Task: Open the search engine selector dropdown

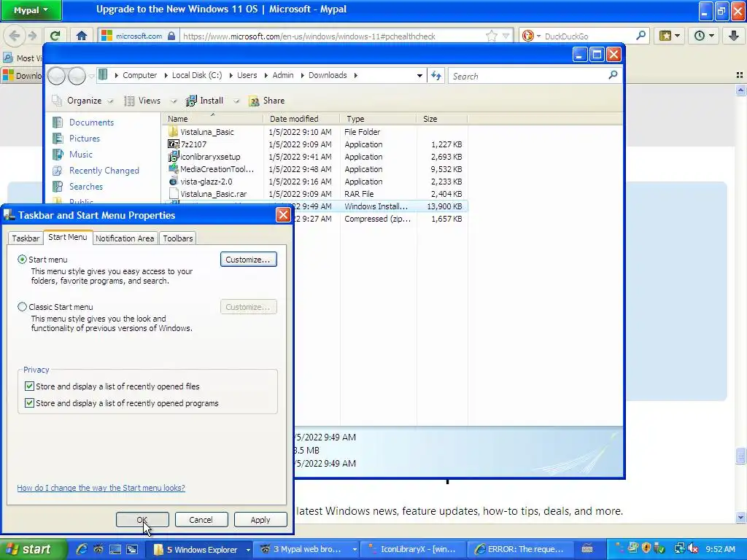Action: [539, 36]
